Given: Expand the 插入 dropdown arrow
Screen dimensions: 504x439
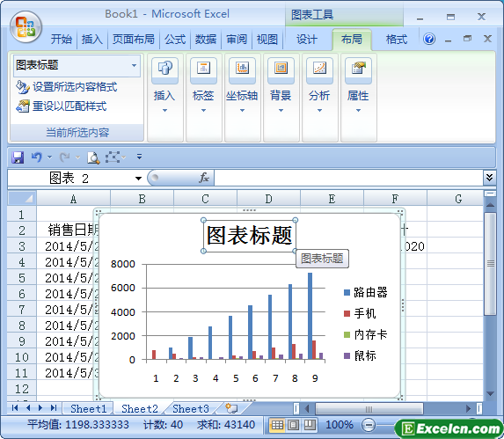Looking at the screenshot, I should [x=164, y=110].
